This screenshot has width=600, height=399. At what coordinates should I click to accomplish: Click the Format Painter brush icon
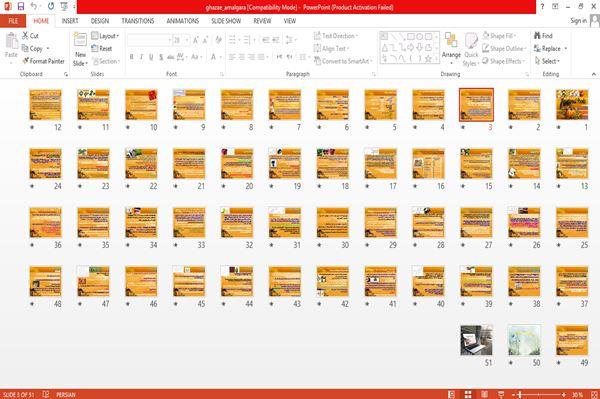coord(26,61)
